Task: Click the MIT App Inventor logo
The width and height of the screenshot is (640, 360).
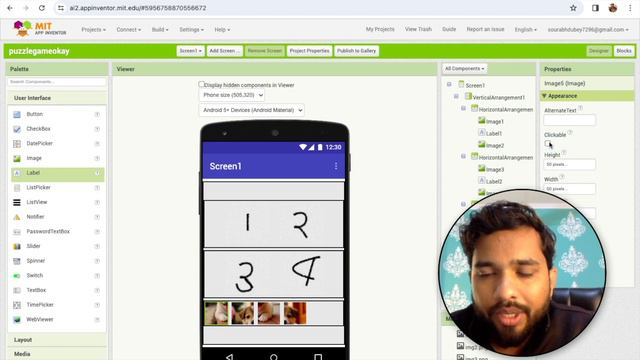Action: pos(40,29)
